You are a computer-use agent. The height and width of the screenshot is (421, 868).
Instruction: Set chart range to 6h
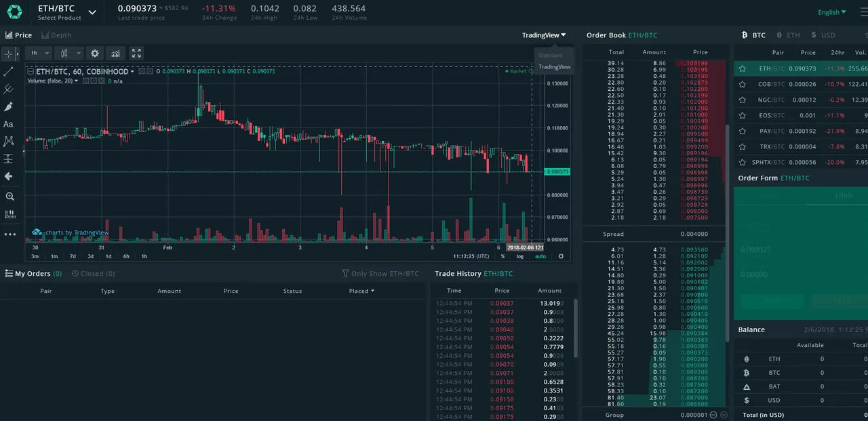(x=126, y=256)
